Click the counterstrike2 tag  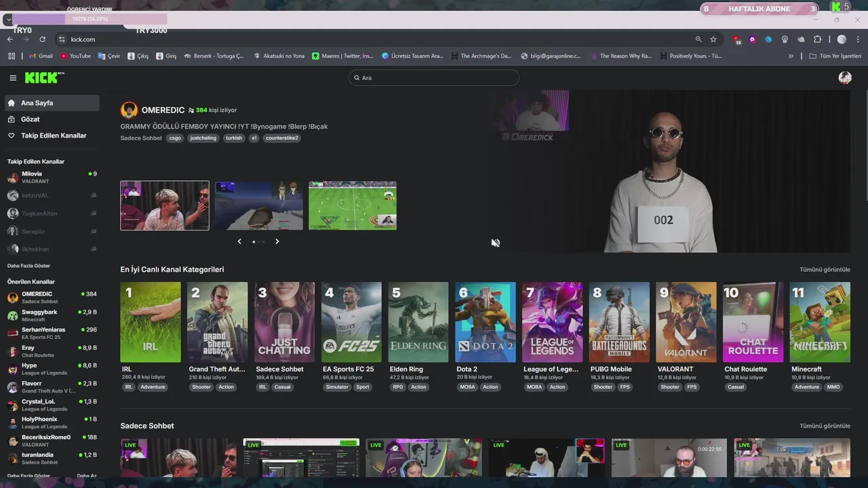point(281,138)
